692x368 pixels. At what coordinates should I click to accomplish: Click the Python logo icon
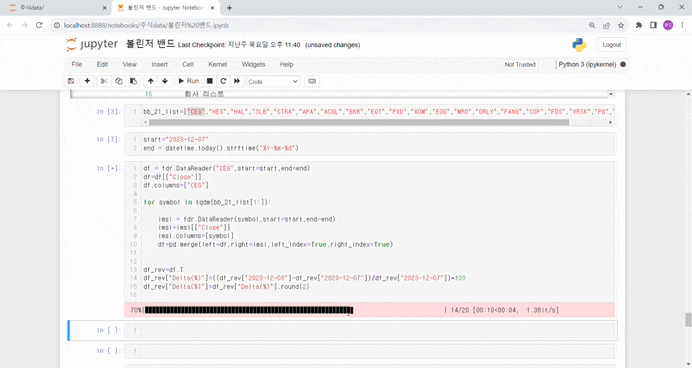click(x=579, y=45)
